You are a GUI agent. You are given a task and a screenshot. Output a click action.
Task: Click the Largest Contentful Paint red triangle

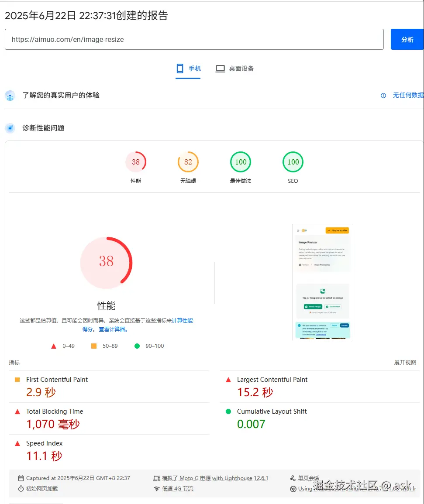click(228, 380)
